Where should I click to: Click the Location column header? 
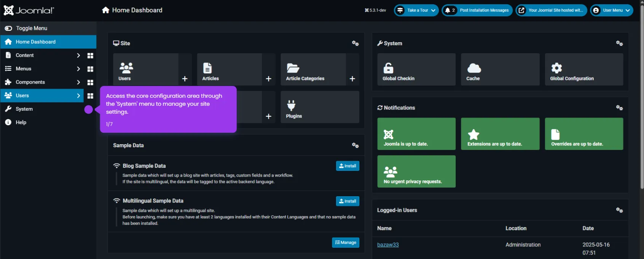coord(516,228)
